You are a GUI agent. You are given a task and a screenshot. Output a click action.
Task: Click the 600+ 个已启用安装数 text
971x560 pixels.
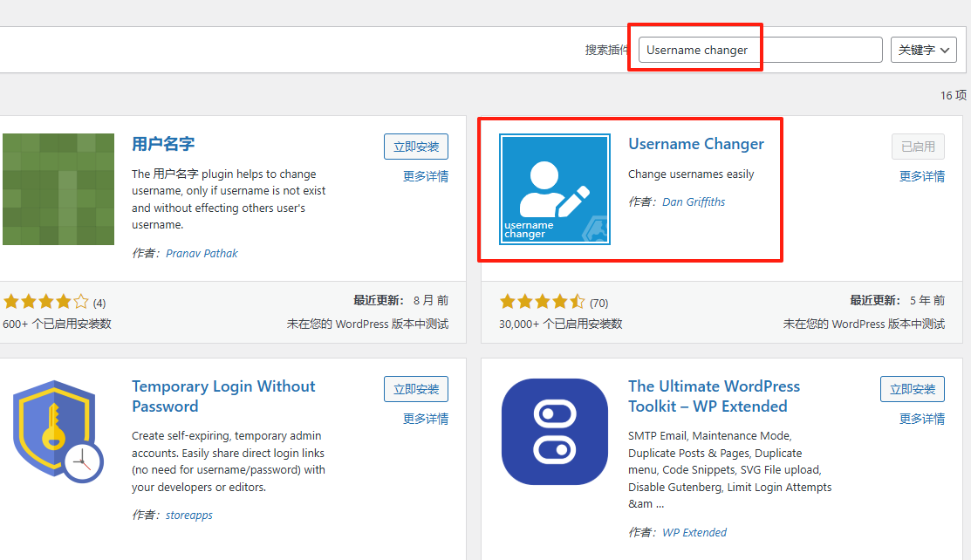tap(57, 324)
